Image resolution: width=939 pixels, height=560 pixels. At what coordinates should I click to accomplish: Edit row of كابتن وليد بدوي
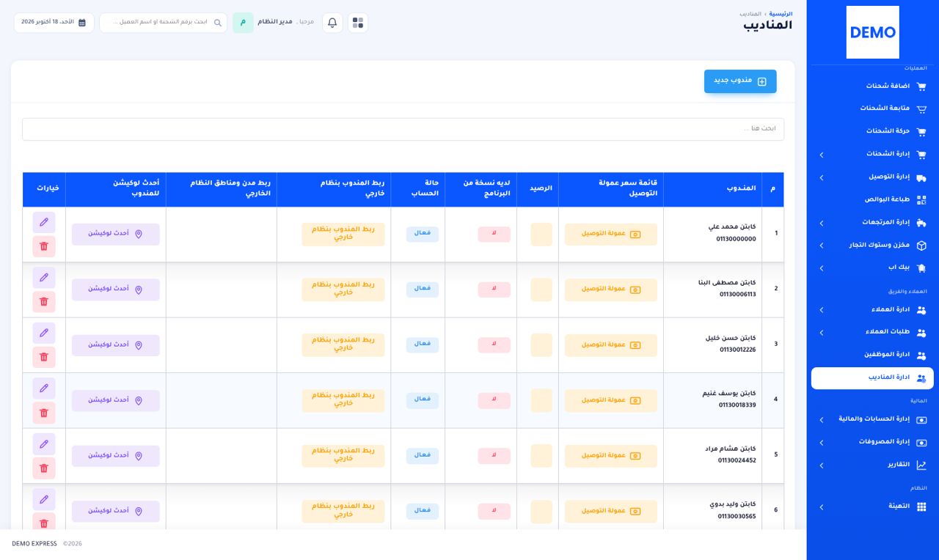point(44,499)
